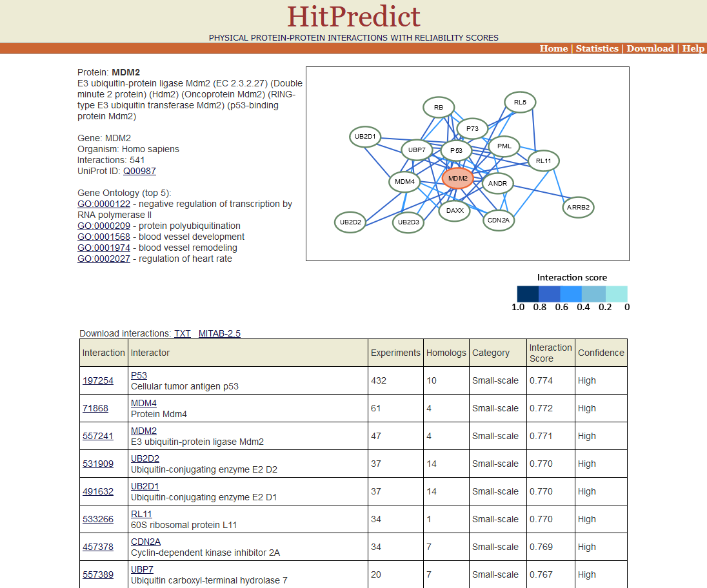Open GO:0000122 gene ontology link
The image size is (707, 588).
104,204
